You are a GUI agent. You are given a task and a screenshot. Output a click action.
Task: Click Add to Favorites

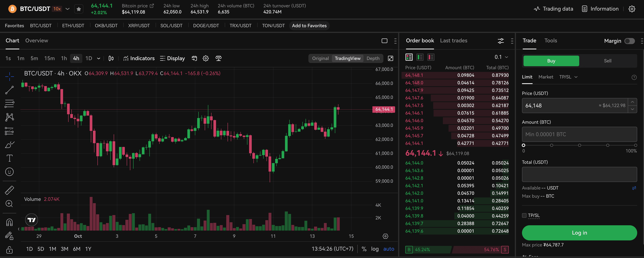click(x=309, y=26)
